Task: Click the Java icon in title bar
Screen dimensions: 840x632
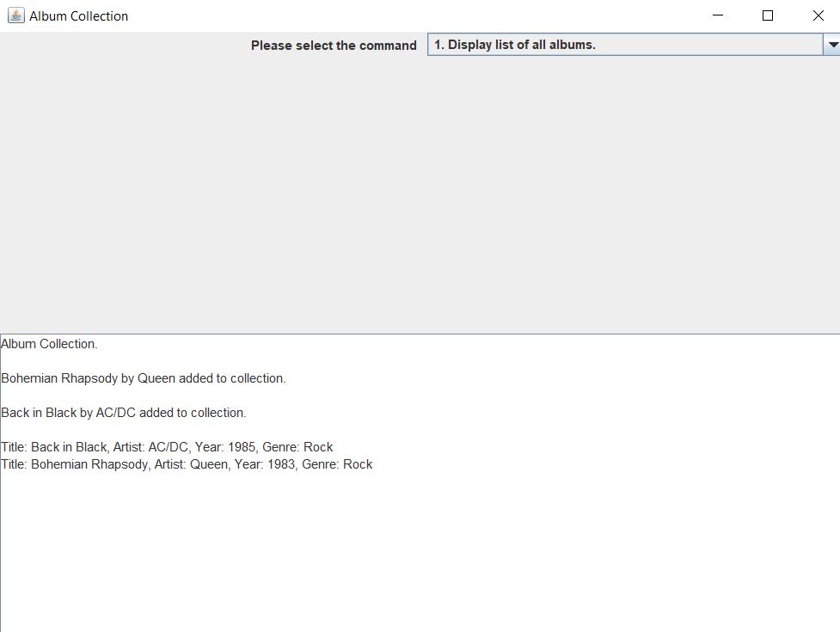Action: point(16,15)
